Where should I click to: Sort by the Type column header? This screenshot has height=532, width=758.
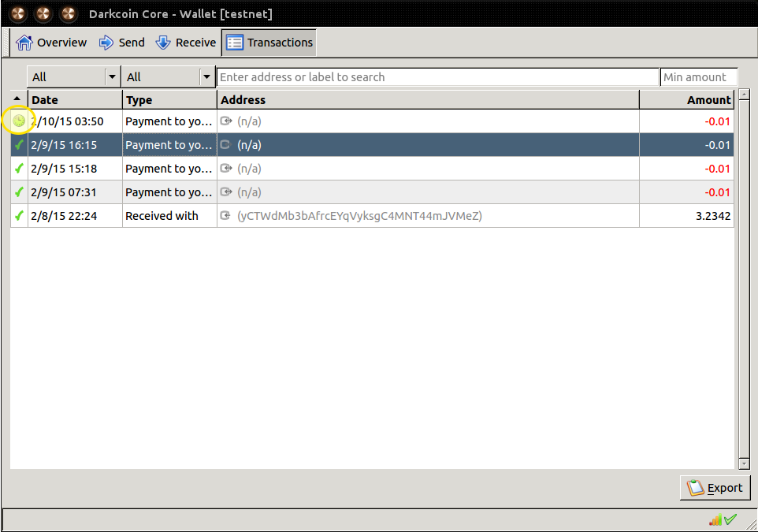pyautogui.click(x=169, y=99)
